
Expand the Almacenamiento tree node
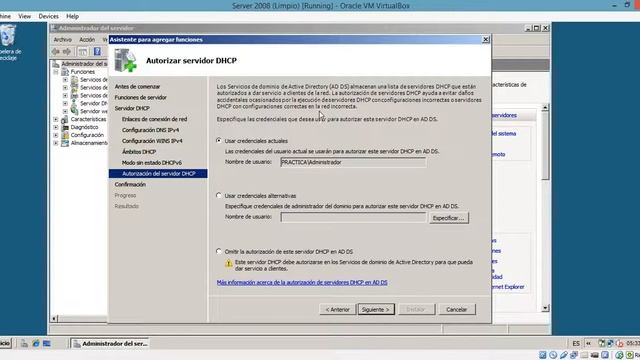[x=56, y=143]
